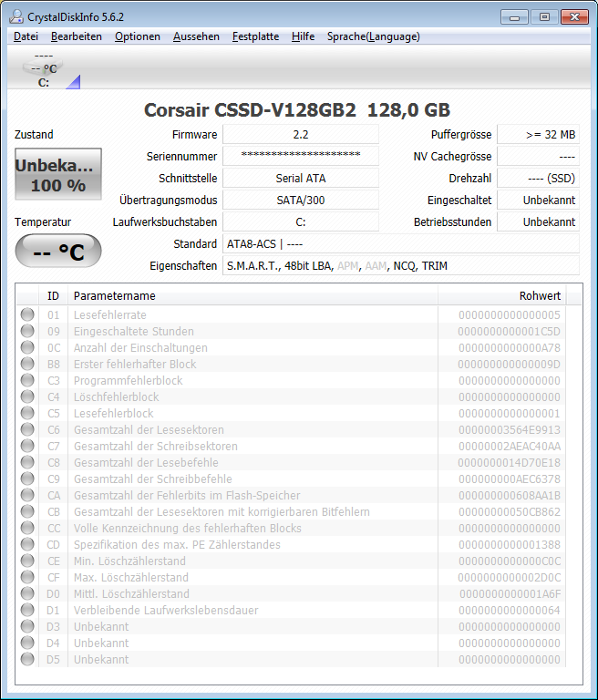Click status circle for row ID CB

(27, 511)
